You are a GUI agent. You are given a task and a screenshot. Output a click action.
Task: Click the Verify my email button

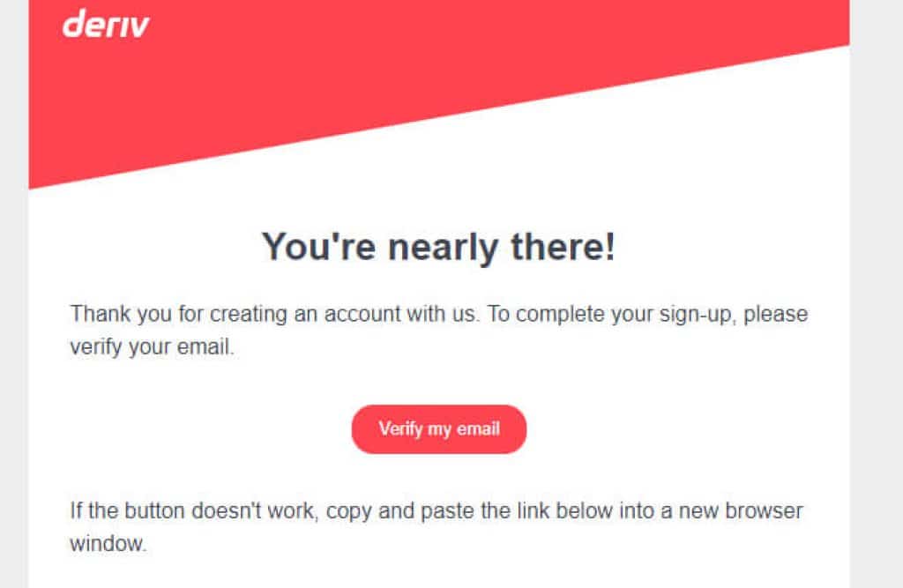point(439,429)
